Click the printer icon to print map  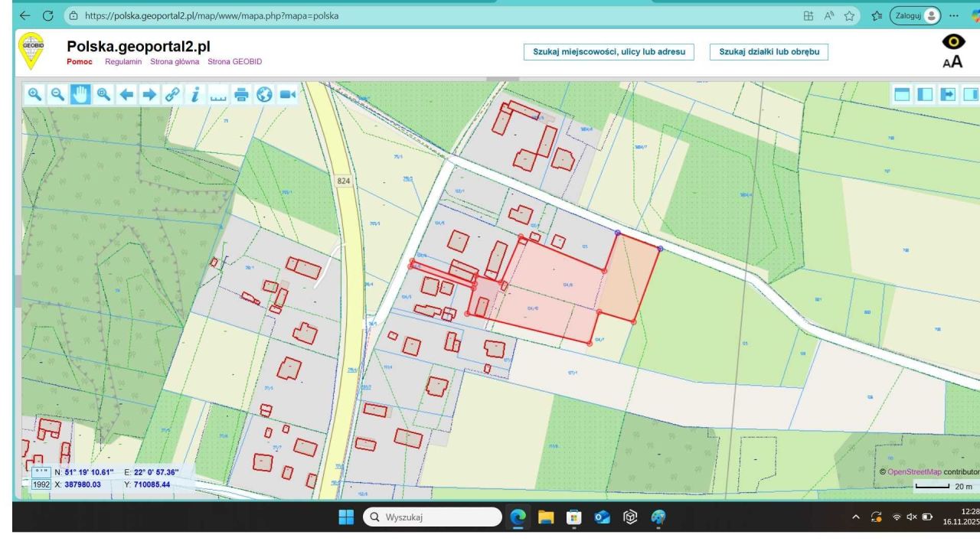tap(241, 94)
